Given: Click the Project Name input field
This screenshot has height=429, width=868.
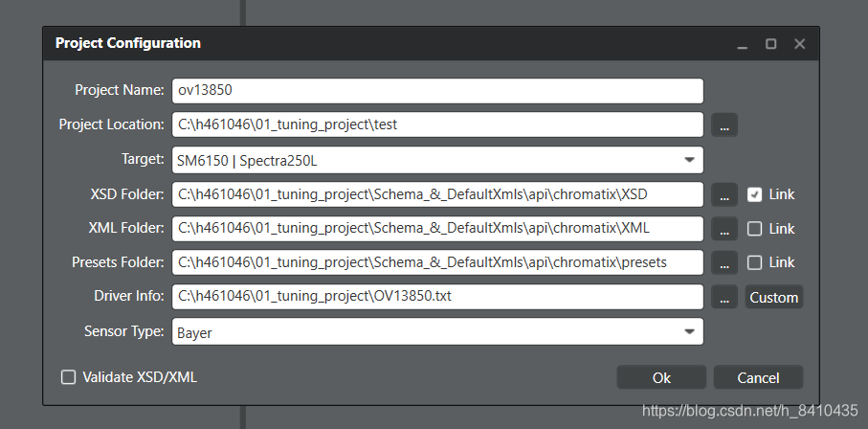Looking at the screenshot, I should 437,91.
